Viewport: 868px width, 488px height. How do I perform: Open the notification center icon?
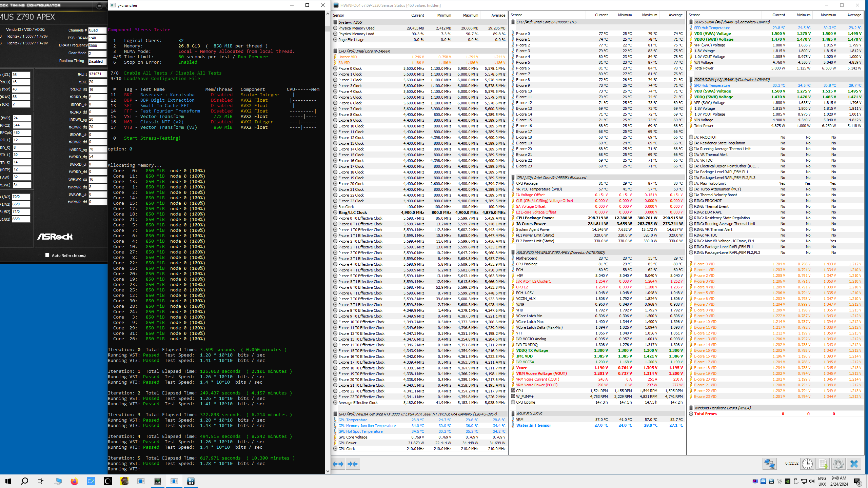857,481
